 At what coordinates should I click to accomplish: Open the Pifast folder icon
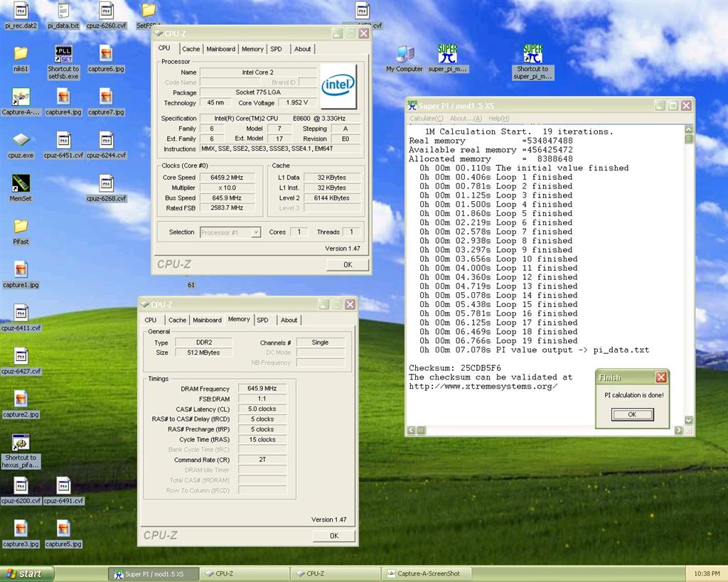point(21,232)
